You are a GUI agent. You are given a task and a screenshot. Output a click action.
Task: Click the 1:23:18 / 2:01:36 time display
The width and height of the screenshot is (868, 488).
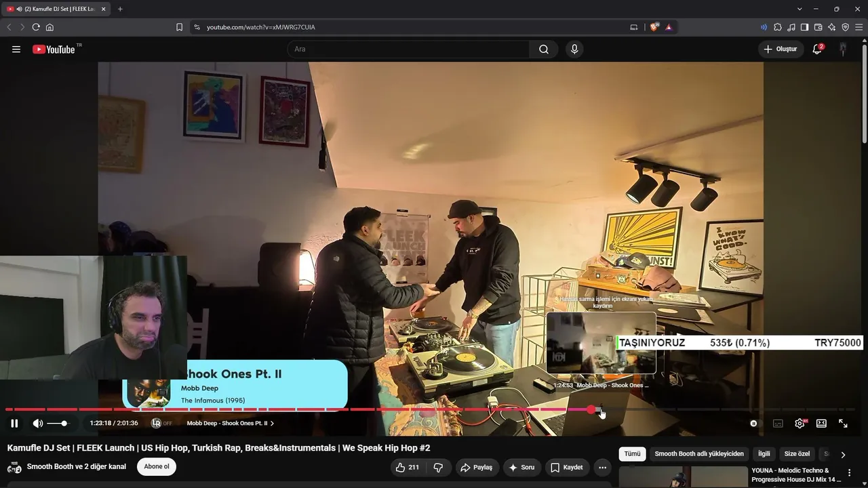(x=114, y=424)
